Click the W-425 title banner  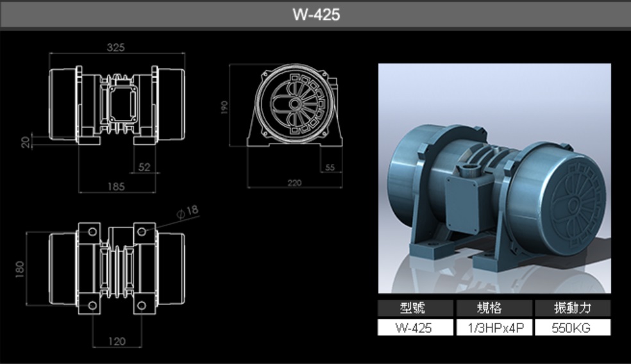(315, 15)
